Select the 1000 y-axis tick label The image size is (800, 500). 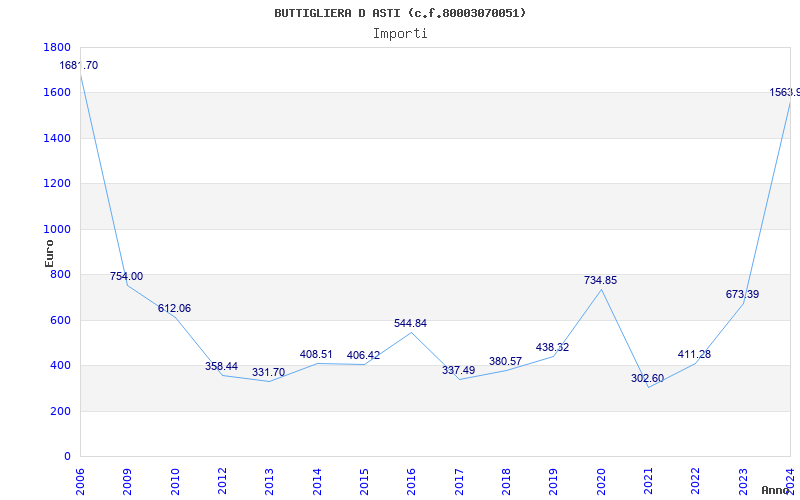pyautogui.click(x=57, y=230)
